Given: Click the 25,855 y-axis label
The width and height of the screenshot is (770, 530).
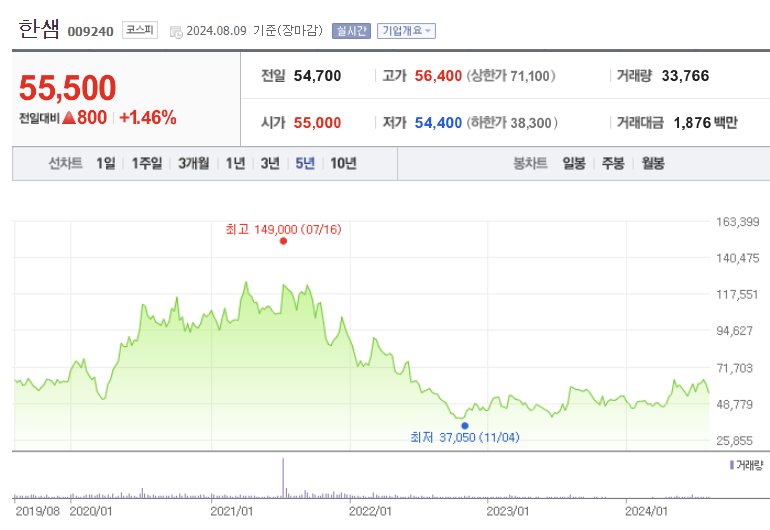Looking at the screenshot, I should click(x=734, y=441).
